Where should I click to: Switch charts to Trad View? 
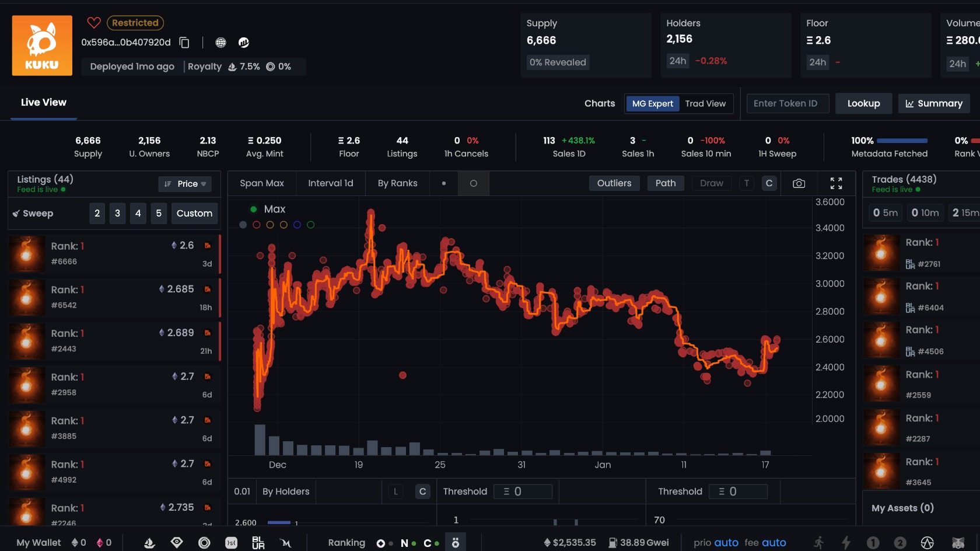[x=705, y=103]
